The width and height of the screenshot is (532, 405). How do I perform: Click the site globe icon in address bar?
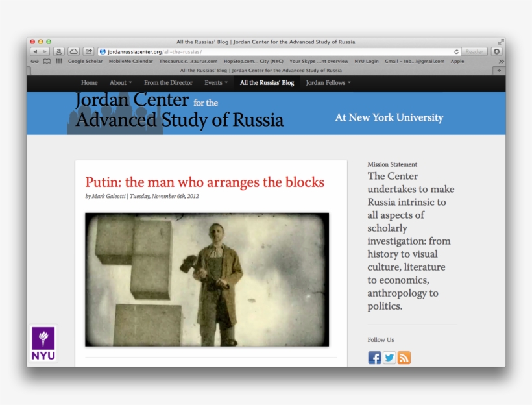[103, 52]
